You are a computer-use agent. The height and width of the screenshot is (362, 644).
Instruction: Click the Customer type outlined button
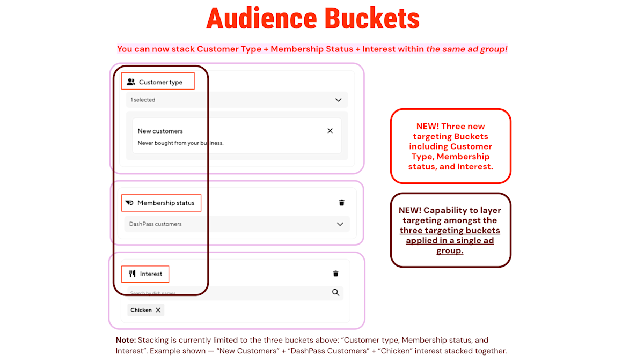coord(158,81)
